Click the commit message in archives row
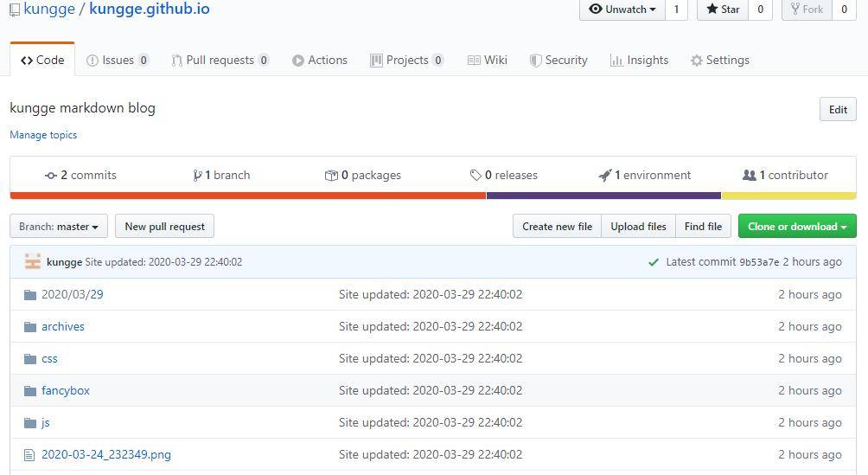 (x=431, y=326)
